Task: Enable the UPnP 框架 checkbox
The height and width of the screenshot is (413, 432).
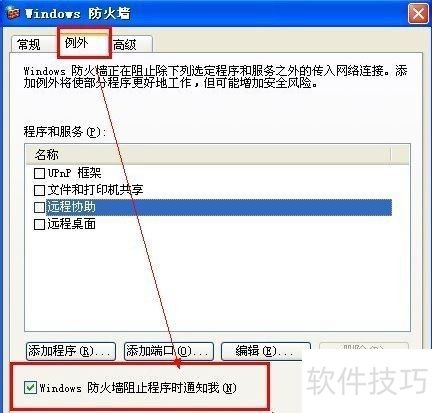Action: 39,173
